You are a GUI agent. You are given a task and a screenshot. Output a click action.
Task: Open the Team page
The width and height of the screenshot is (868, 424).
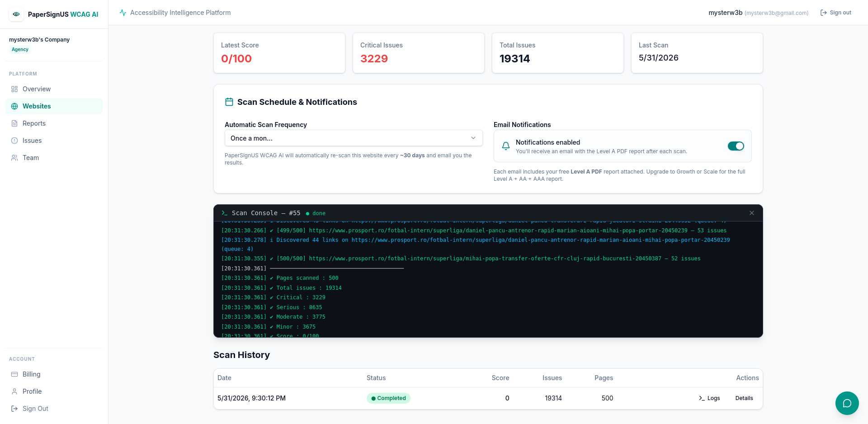[54, 158]
